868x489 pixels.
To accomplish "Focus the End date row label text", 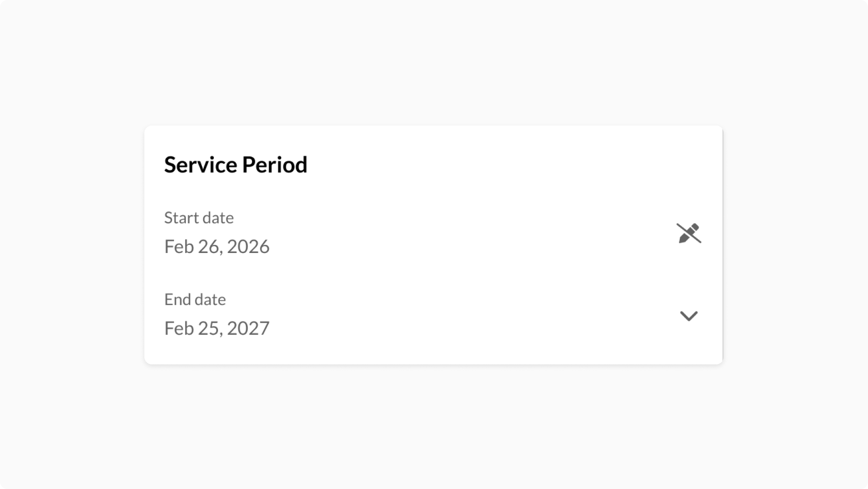I will click(195, 299).
